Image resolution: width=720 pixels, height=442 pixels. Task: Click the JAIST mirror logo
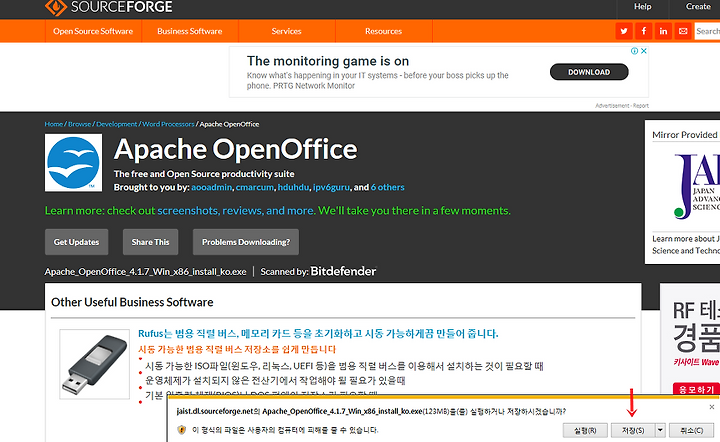pos(697,186)
